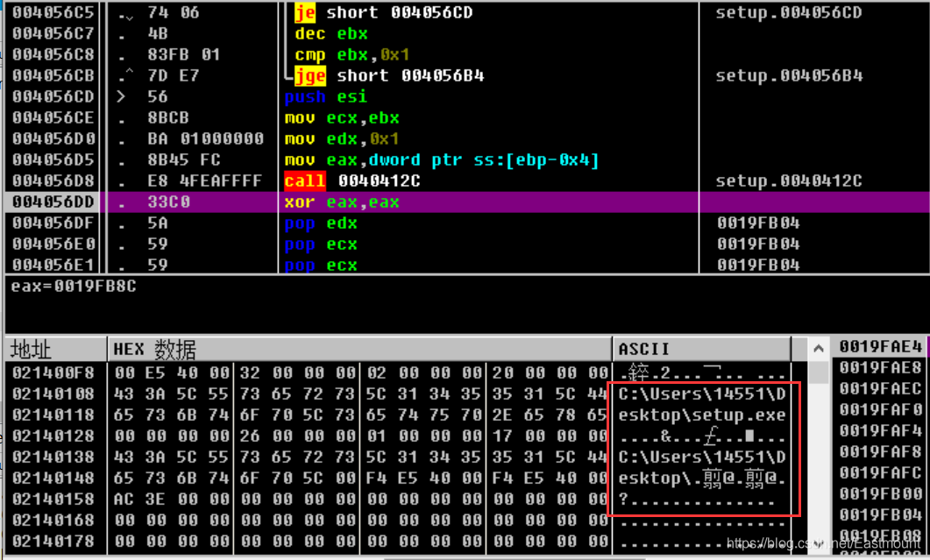Select stack address 0019FB04 in stack pane
This screenshot has height=560, width=930.
tap(880, 515)
